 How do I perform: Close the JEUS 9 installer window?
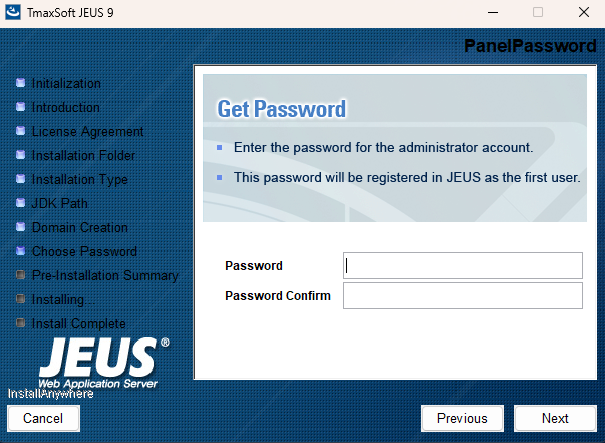click(x=583, y=13)
